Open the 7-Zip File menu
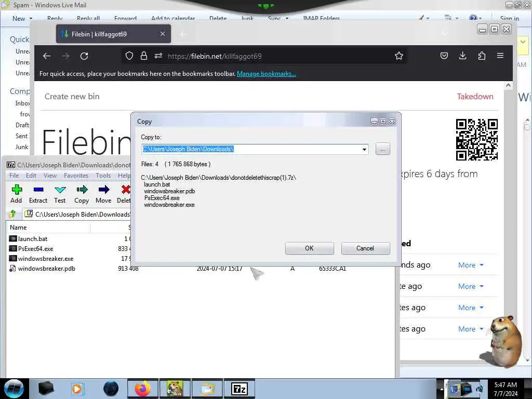 [x=14, y=176]
